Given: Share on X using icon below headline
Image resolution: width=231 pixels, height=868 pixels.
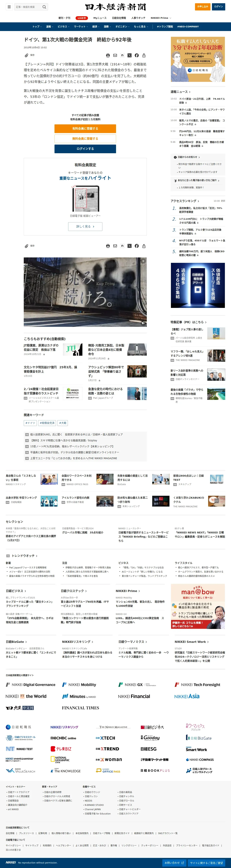Looking at the screenshot, I should click(130, 55).
